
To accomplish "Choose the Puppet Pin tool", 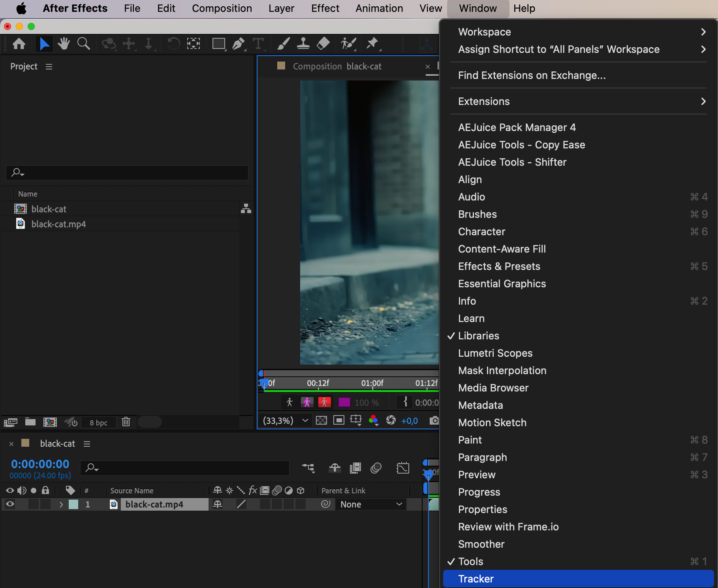I will [372, 43].
